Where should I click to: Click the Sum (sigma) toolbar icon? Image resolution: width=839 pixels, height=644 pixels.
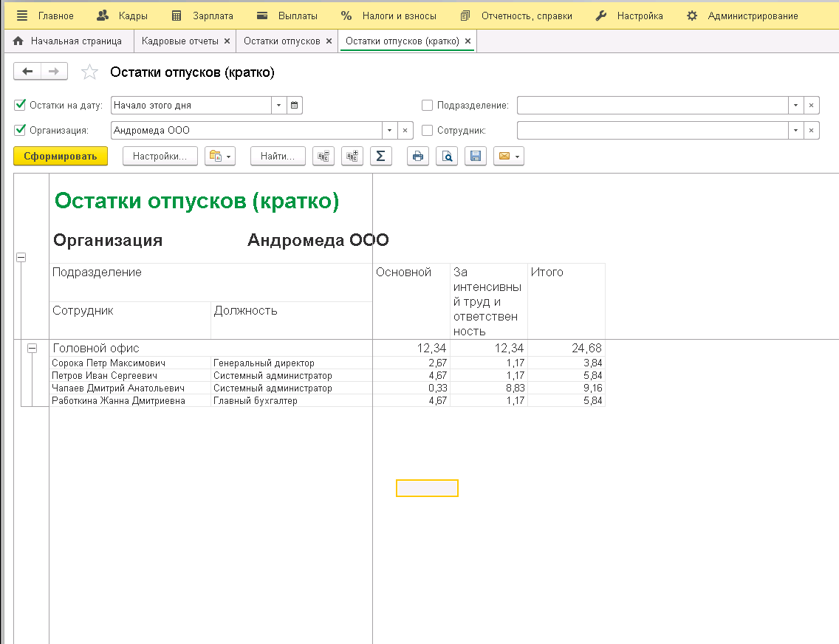click(x=380, y=156)
